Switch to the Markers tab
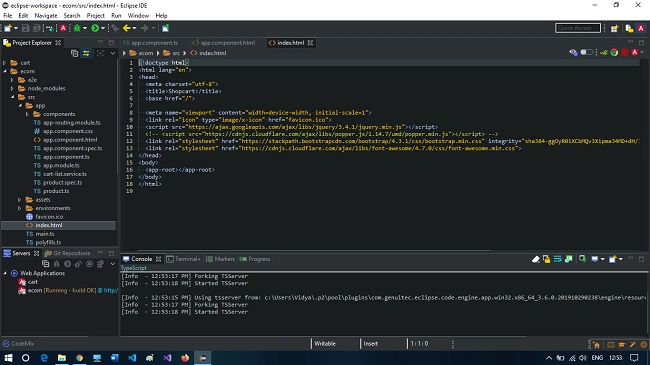The image size is (650, 365). 221,259
